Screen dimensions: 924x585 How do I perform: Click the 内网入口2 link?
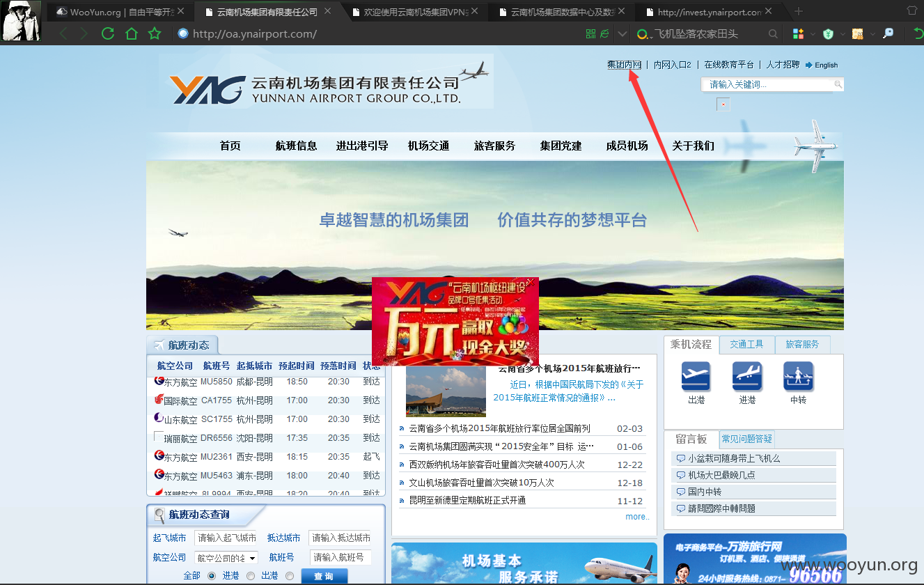click(672, 65)
